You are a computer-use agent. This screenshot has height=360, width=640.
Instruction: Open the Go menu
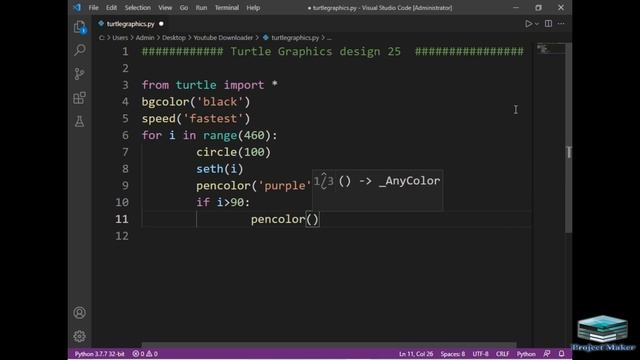184,8
